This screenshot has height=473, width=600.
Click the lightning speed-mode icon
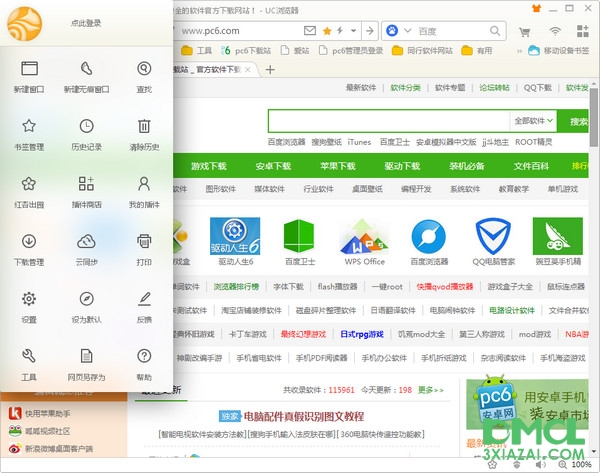pyautogui.click(x=340, y=31)
